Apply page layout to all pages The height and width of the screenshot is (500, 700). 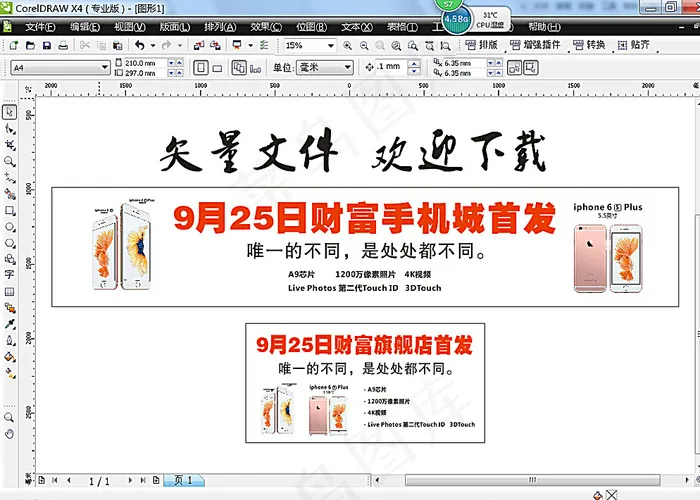tap(239, 68)
